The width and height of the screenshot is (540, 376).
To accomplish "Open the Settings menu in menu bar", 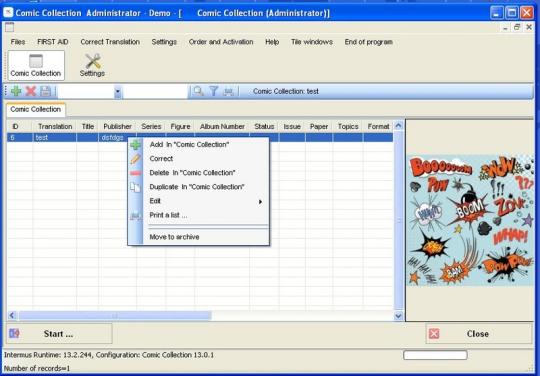I will [x=164, y=42].
